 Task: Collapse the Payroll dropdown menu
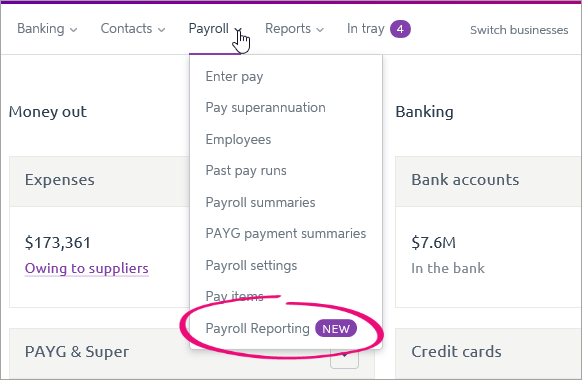[x=216, y=29]
